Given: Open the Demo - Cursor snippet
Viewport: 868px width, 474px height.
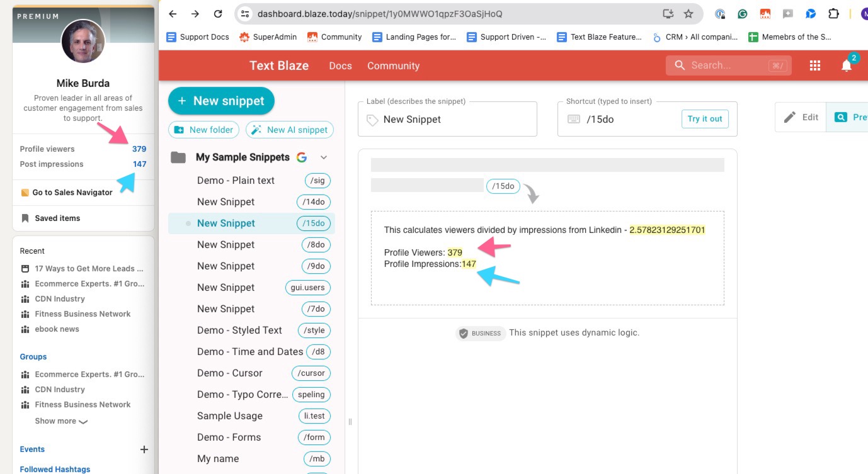Looking at the screenshot, I should click(x=251, y=373).
